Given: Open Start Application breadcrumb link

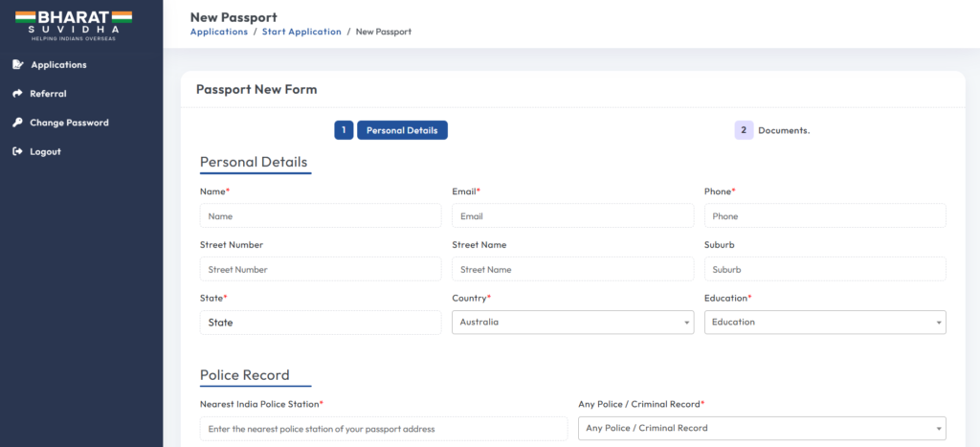Looking at the screenshot, I should [301, 32].
